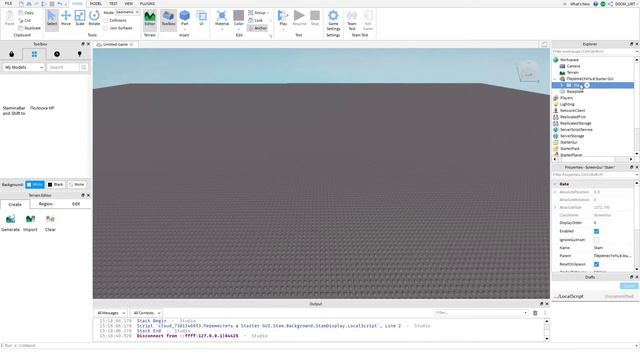
Task: Switch to Toolbox Recent clock tab
Action: (x=57, y=54)
